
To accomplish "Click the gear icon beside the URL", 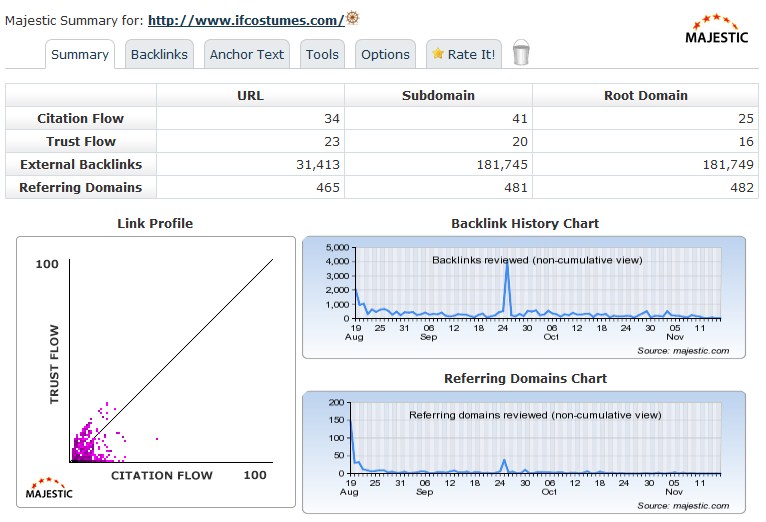I will tap(352, 18).
